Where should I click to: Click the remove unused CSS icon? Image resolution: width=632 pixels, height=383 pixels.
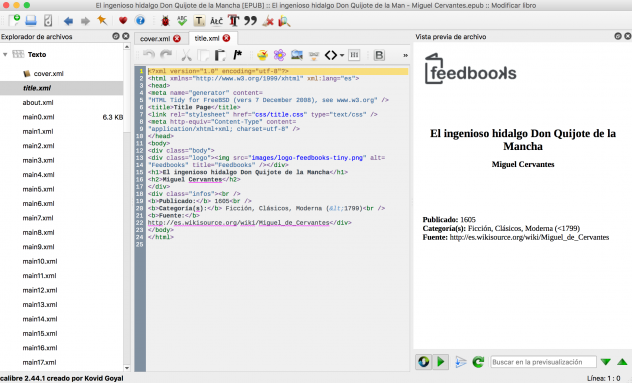pyautogui.click(x=268, y=21)
